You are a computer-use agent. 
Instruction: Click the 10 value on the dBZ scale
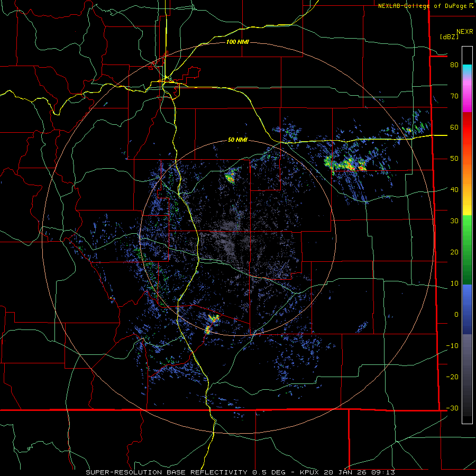(454, 283)
